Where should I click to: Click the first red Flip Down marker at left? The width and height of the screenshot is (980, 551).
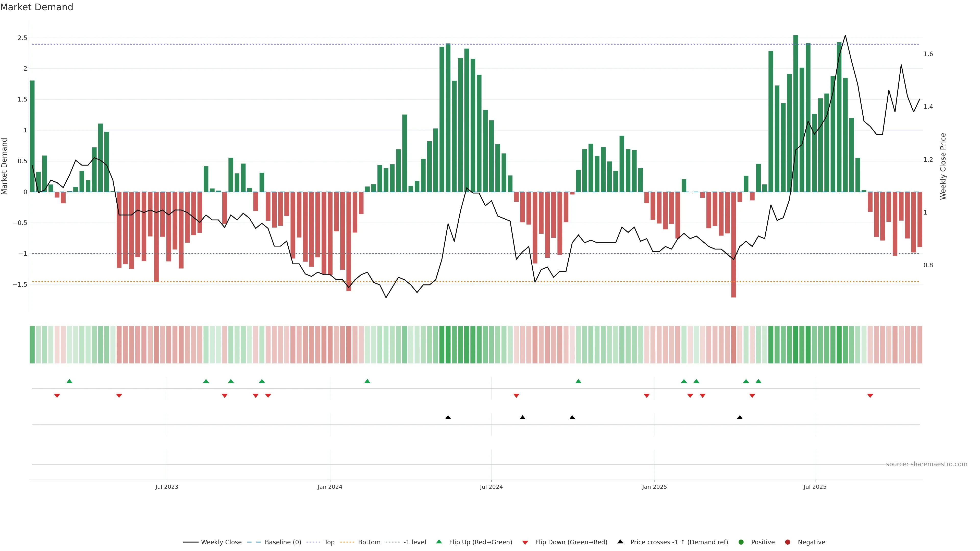[57, 396]
